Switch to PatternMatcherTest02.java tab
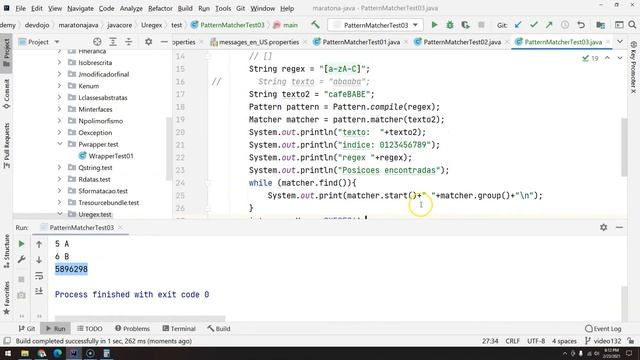Screen dimensions: 640x360 (462, 42)
